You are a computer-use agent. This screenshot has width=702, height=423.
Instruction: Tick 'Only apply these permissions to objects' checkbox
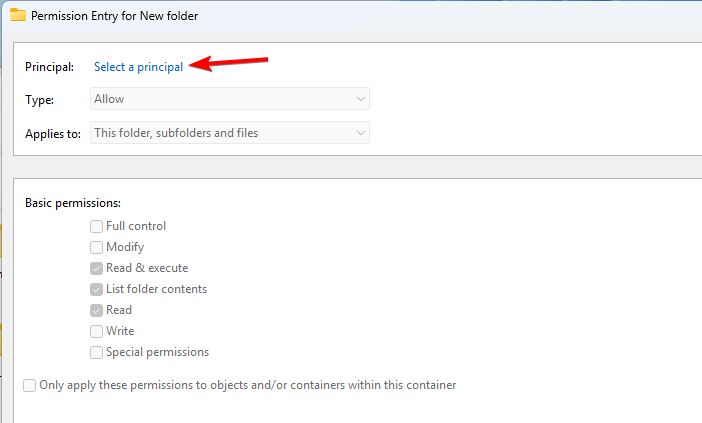(29, 385)
